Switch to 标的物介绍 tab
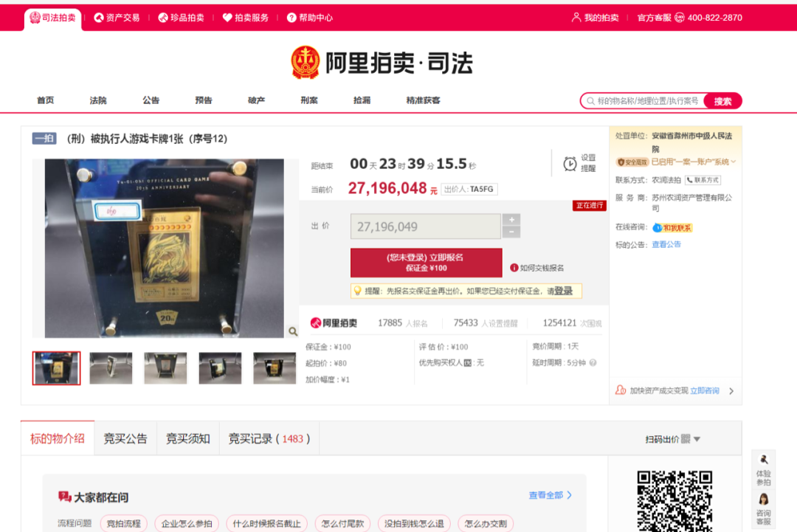 click(58, 438)
